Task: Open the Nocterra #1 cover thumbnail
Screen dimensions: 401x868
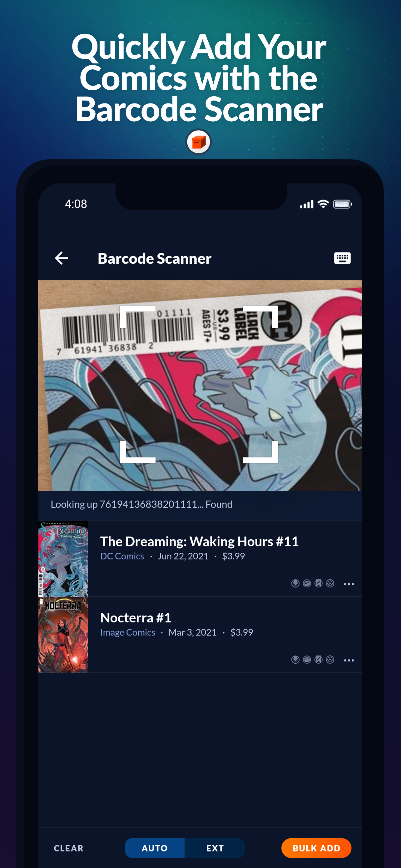Action: [x=63, y=635]
